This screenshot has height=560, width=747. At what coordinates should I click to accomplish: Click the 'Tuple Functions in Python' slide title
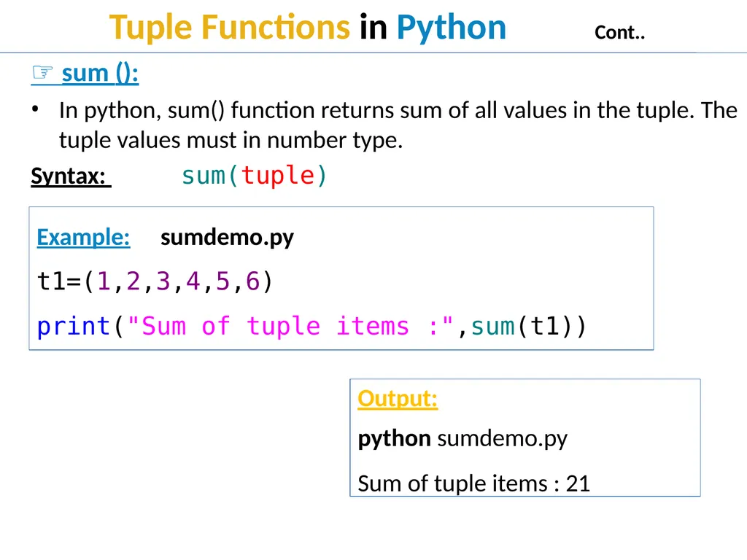point(307,28)
